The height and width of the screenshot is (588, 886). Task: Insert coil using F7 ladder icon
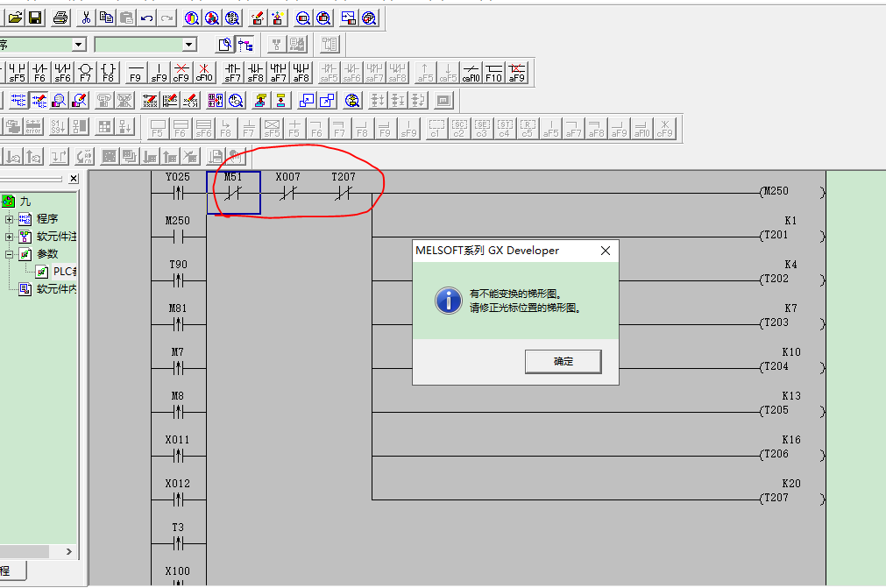pos(85,72)
